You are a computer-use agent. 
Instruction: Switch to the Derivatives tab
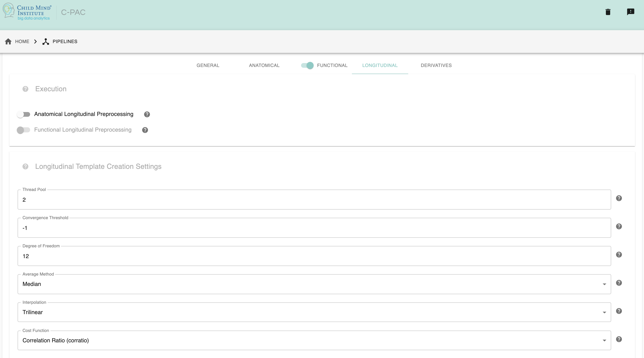click(436, 66)
